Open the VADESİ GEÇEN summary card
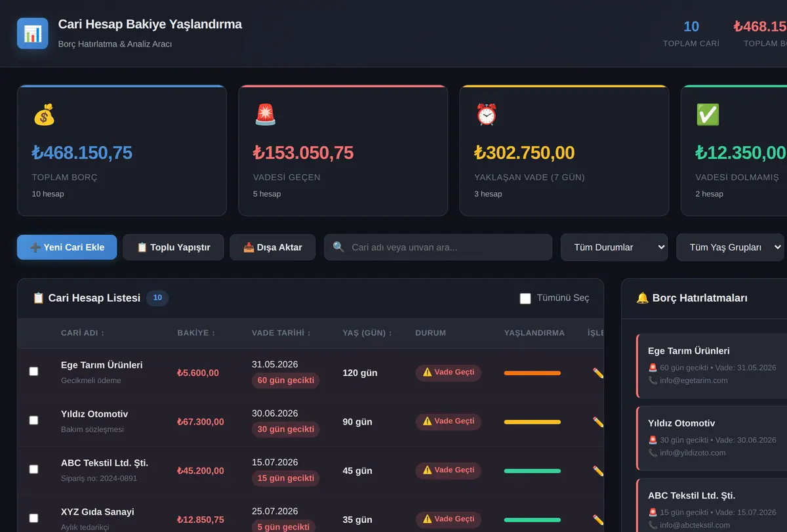The width and height of the screenshot is (787, 532). pyautogui.click(x=343, y=150)
